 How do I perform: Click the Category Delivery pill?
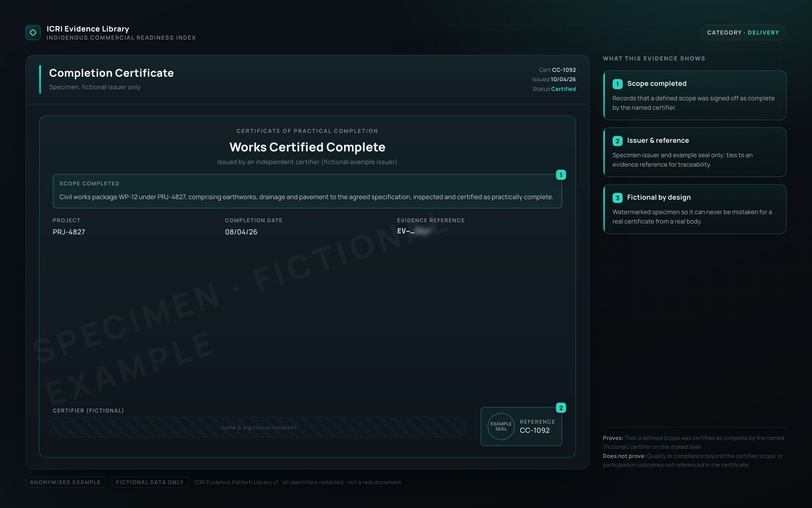pyautogui.click(x=743, y=33)
